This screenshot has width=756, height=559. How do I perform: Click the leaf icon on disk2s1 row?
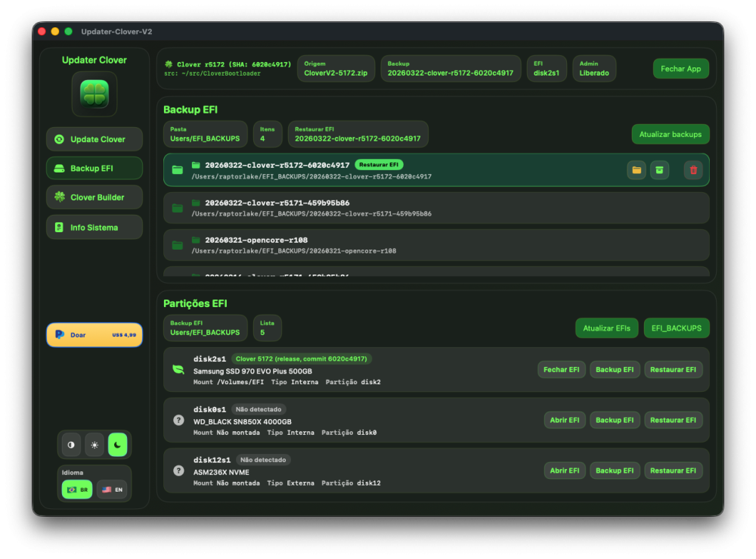point(178,369)
